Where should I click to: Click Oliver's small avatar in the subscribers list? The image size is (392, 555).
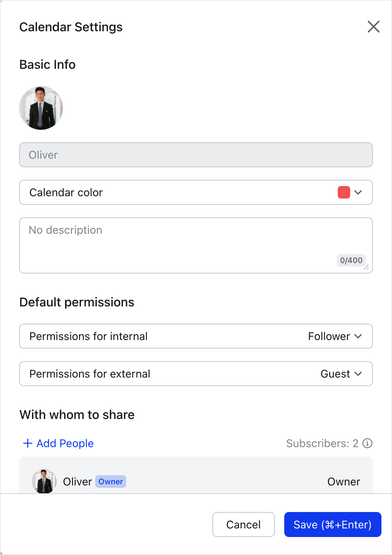click(x=44, y=482)
